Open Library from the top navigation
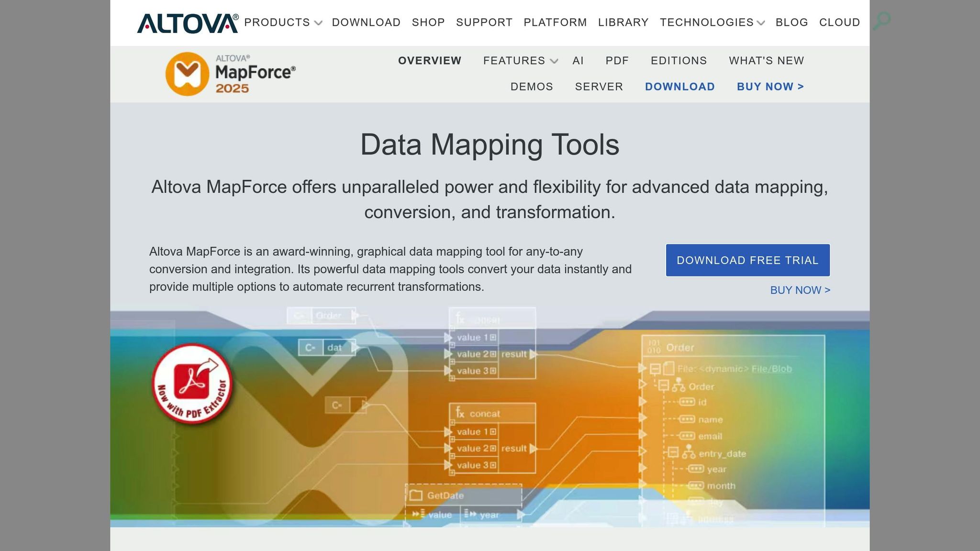 [623, 22]
